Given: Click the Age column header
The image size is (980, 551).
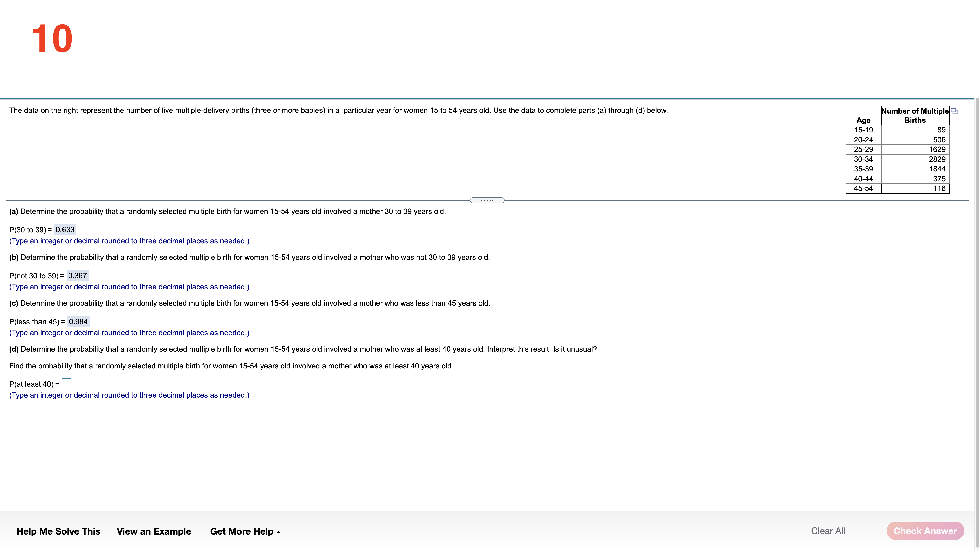Looking at the screenshot, I should 863,120.
